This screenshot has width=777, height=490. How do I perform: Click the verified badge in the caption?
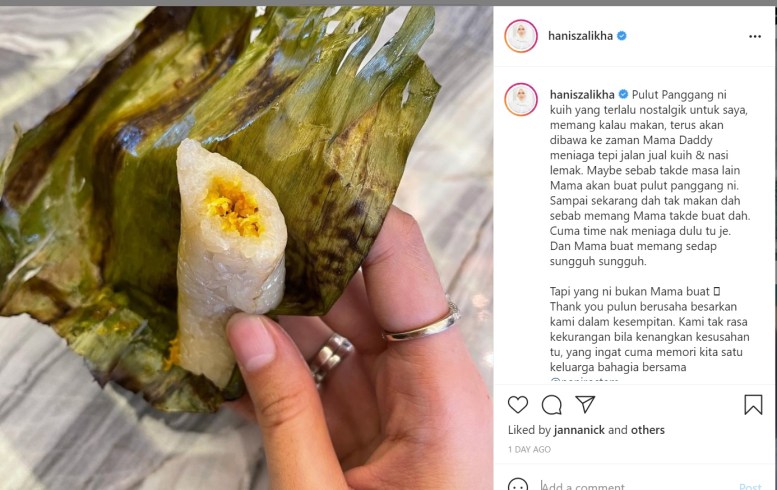624,94
